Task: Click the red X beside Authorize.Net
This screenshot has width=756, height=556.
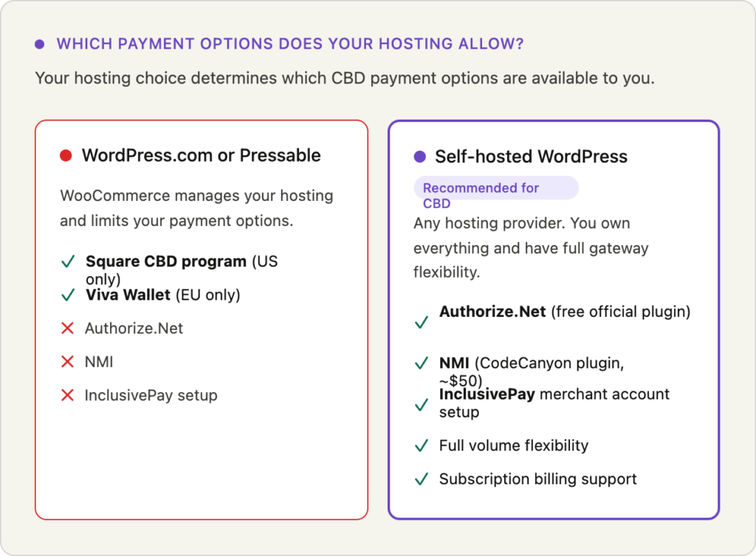Action: (x=68, y=329)
